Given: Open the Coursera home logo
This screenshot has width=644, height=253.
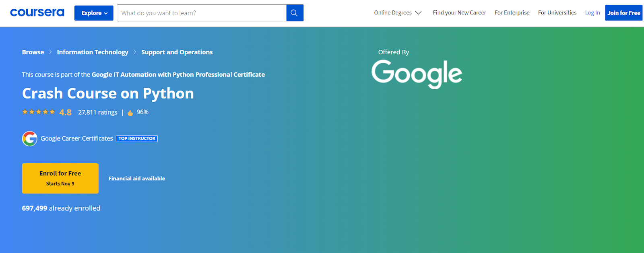Looking at the screenshot, I should [x=37, y=12].
